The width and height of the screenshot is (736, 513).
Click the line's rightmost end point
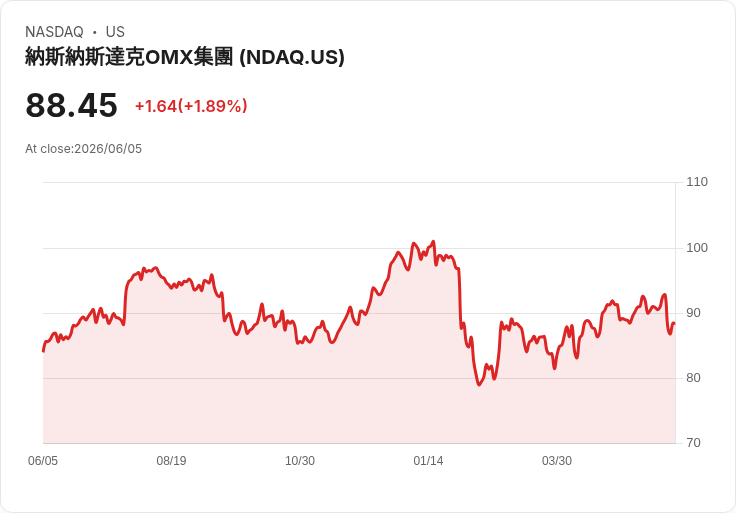click(x=675, y=323)
